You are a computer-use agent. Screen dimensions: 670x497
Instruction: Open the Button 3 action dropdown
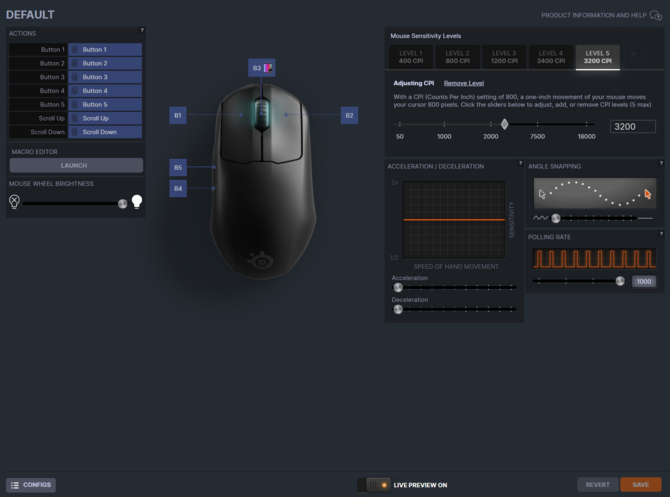tap(105, 77)
